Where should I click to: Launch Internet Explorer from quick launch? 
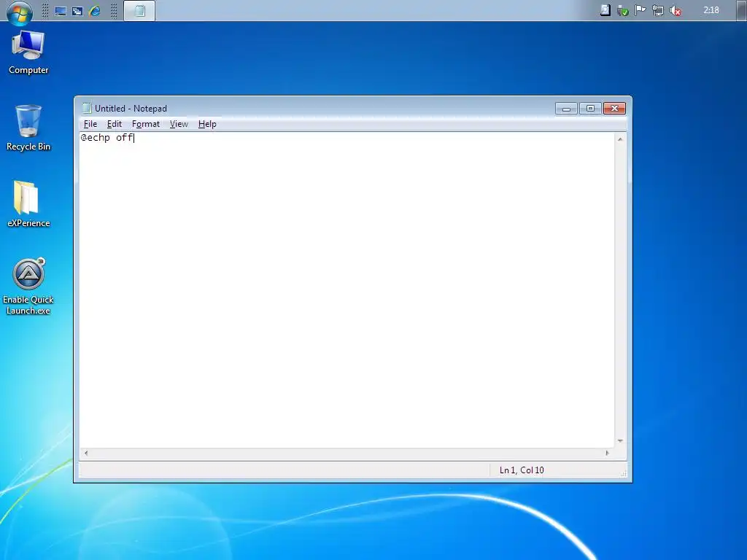[x=95, y=10]
